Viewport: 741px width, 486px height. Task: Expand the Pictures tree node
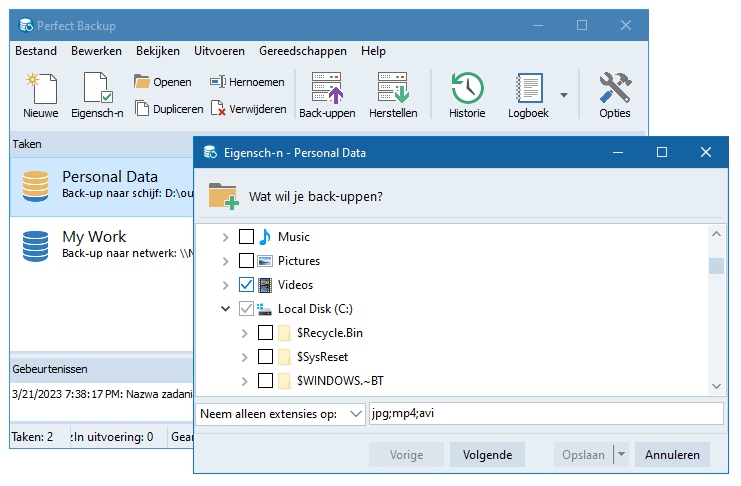click(226, 261)
